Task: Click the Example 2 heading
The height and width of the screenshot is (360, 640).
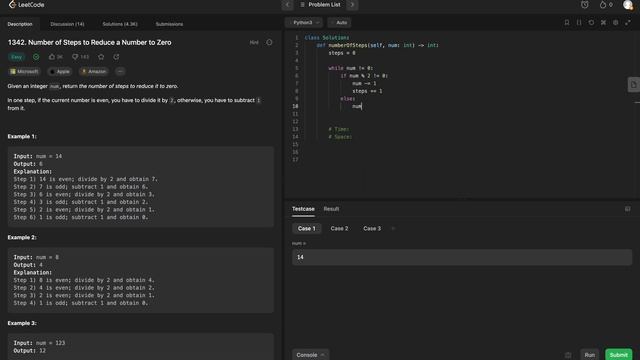Action: click(22, 238)
